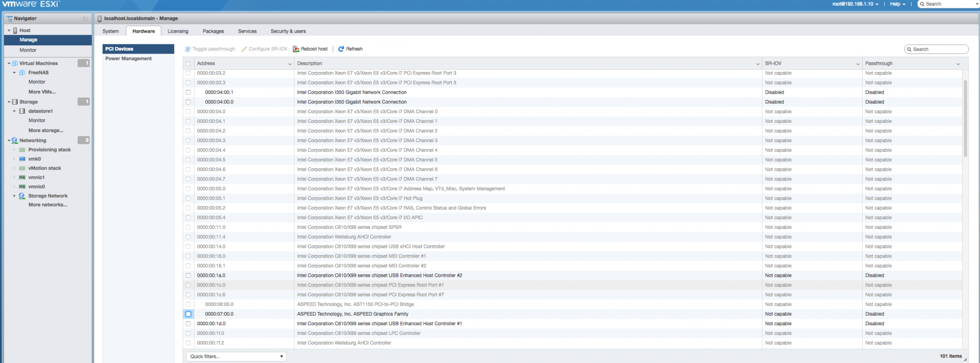Click the Storage icon in Navigator
The image size is (980, 363).
pyautogui.click(x=15, y=102)
